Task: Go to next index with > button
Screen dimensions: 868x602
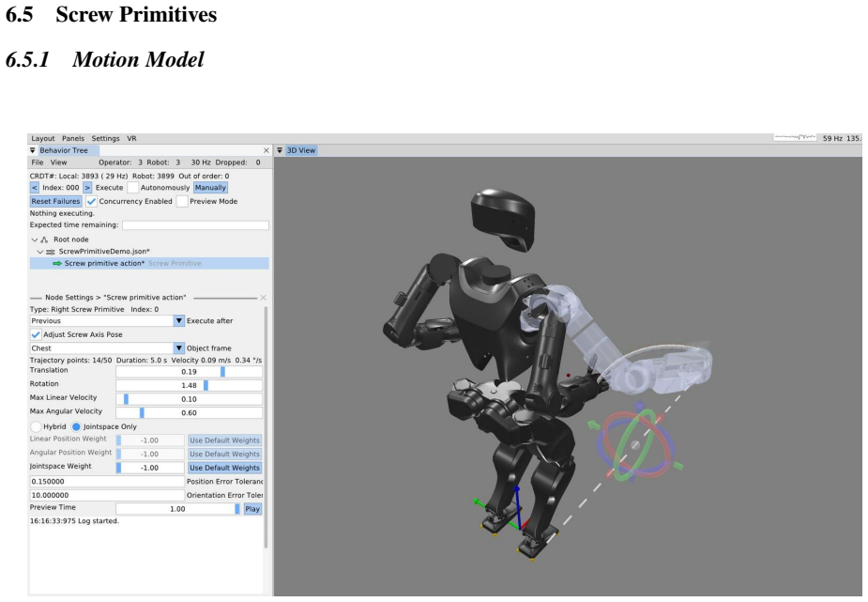Action: pyautogui.click(x=87, y=188)
